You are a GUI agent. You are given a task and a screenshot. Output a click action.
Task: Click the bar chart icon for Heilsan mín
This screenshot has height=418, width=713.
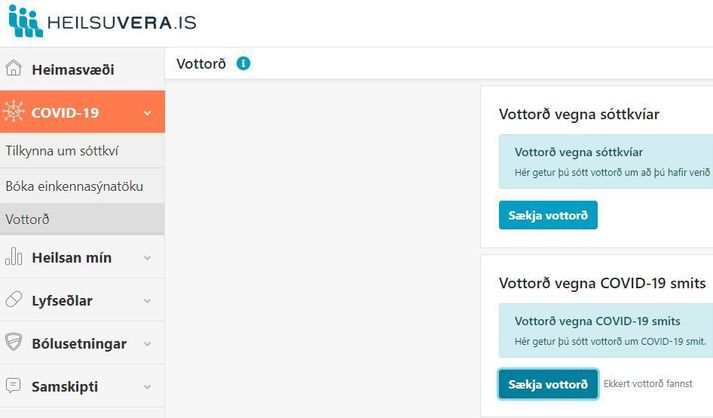(14, 256)
